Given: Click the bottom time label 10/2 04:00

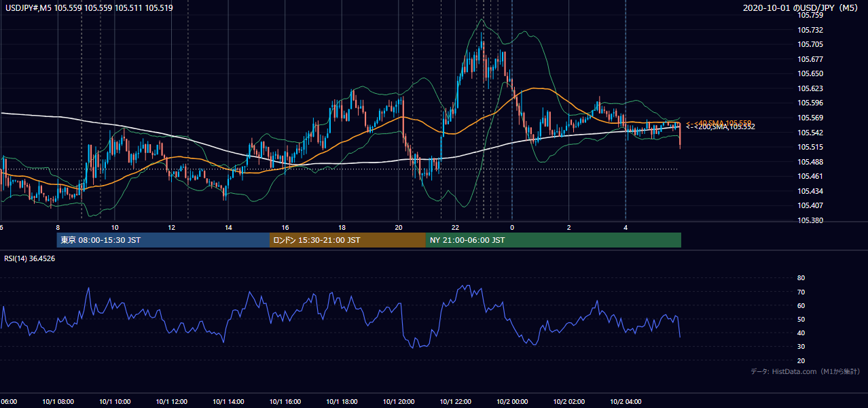Looking at the screenshot, I should point(626,401).
